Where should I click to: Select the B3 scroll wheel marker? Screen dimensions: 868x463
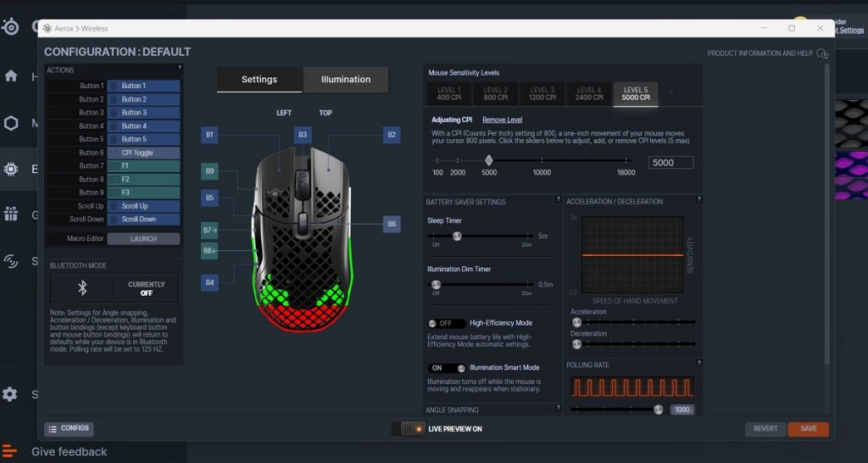(303, 135)
